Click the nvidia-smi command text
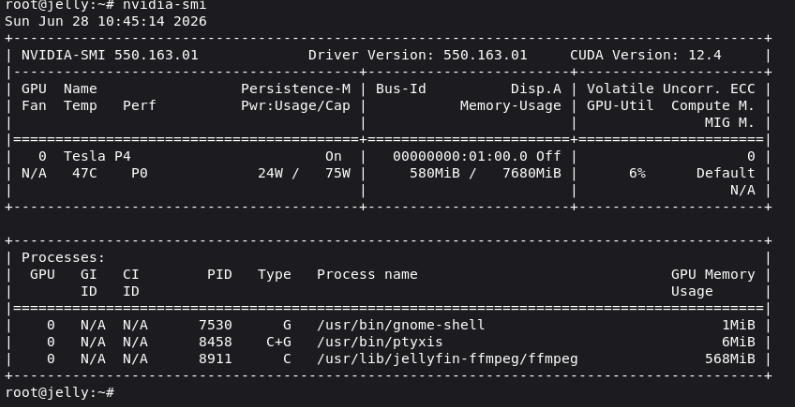 coord(164,5)
